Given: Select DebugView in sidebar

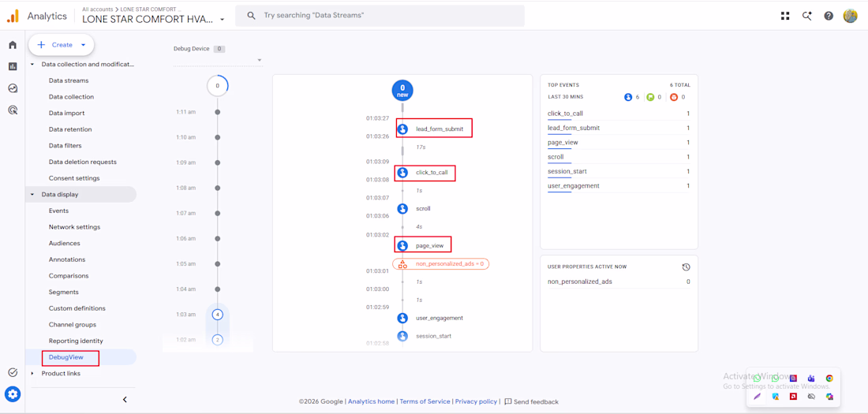Looking at the screenshot, I should click(65, 357).
